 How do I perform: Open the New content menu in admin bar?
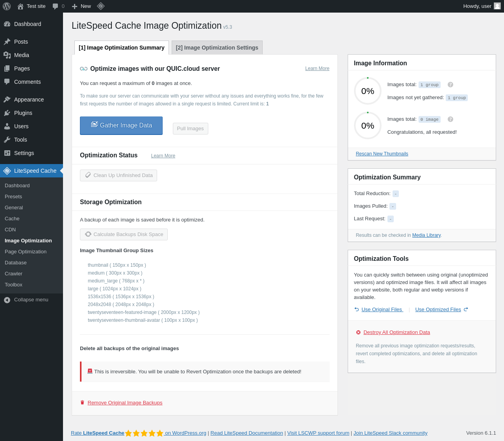click(81, 6)
